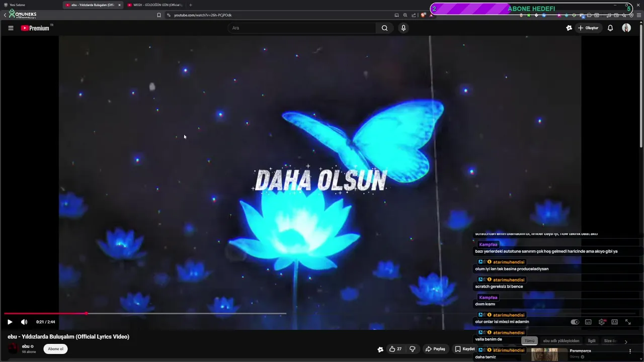Screen dimensions: 644x362
Task: Bookmark this page with bookmark icon
Action: tap(159, 15)
